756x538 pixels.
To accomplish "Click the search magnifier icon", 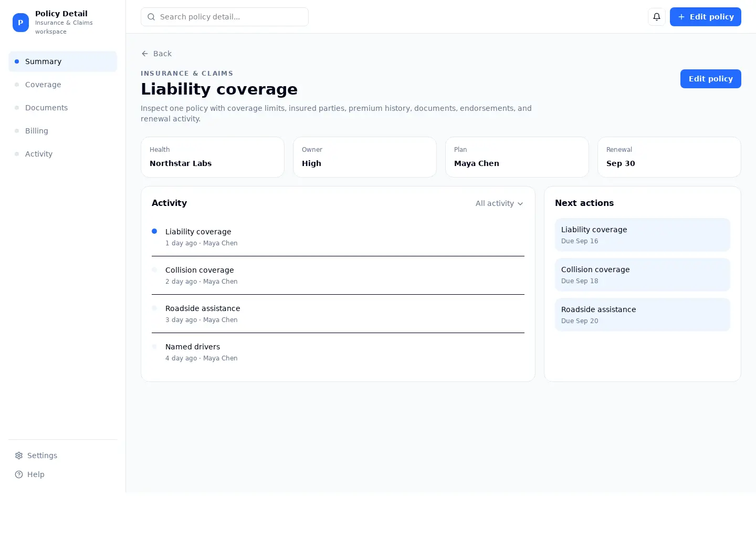I will [151, 17].
